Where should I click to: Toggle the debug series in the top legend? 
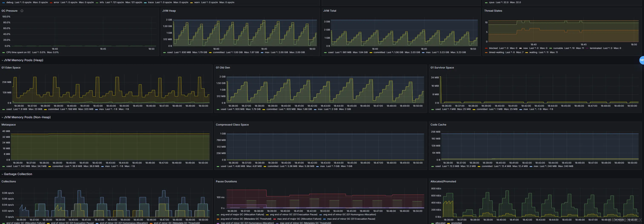click(10, 3)
